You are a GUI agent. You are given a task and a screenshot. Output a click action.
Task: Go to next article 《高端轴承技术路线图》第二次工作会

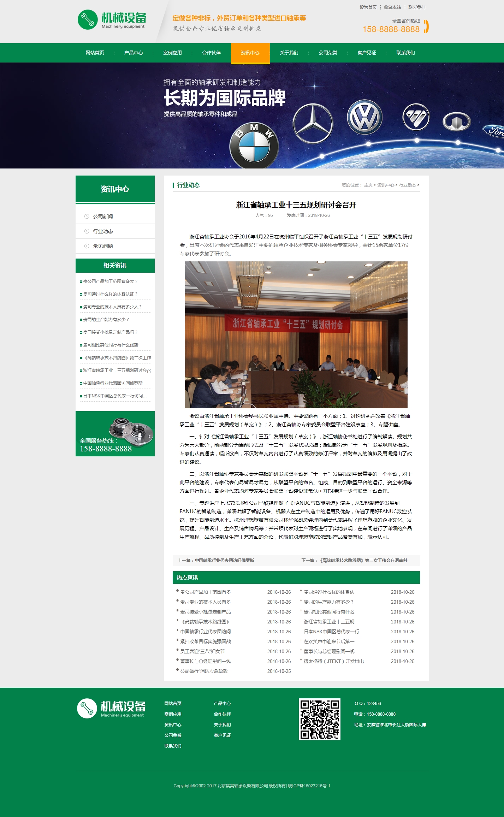tap(363, 561)
